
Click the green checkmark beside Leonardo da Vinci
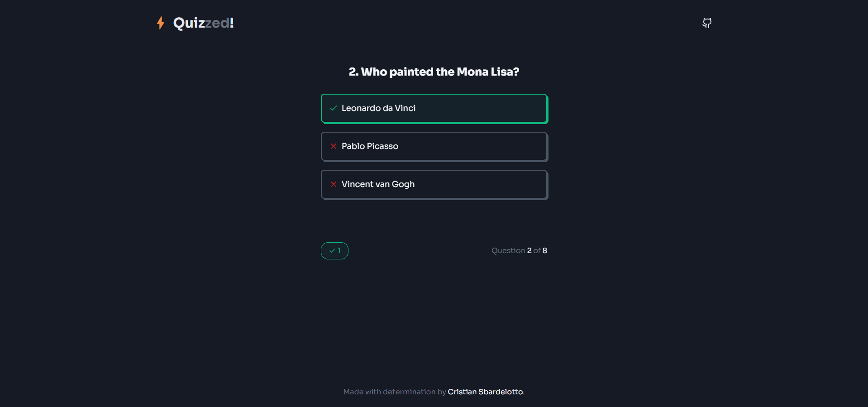334,108
